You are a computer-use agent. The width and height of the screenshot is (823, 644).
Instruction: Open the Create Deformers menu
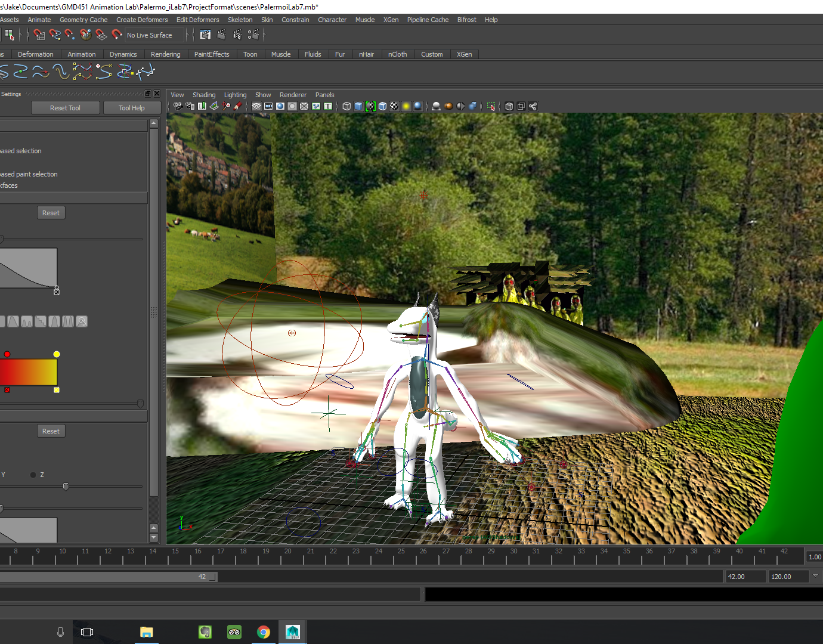(x=142, y=20)
